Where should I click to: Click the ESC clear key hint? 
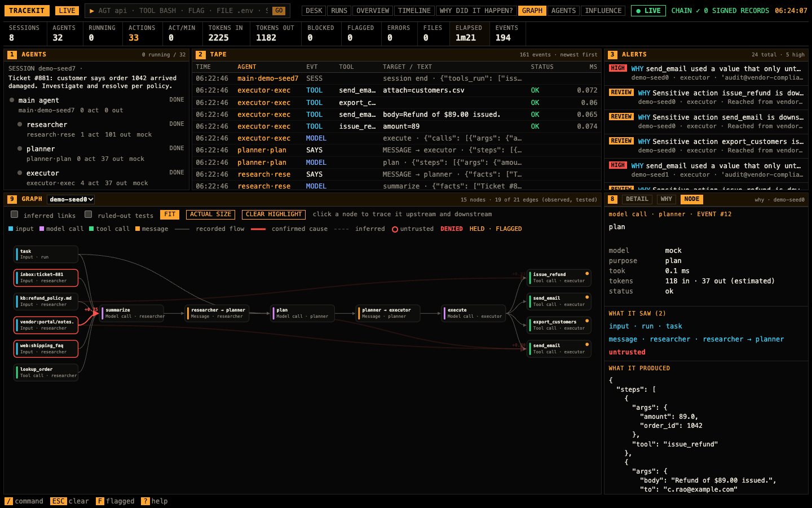tap(58, 501)
